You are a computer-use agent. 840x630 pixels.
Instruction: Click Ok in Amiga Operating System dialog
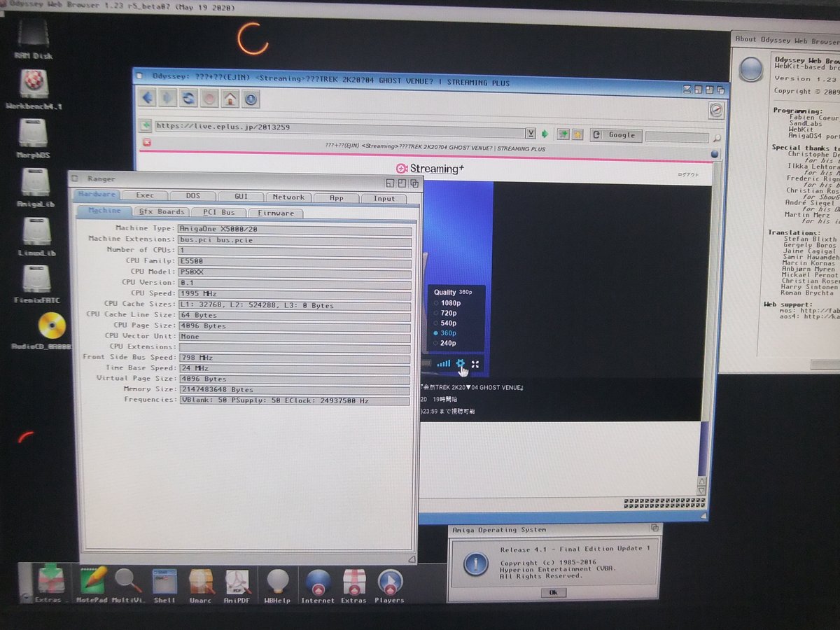[553, 592]
